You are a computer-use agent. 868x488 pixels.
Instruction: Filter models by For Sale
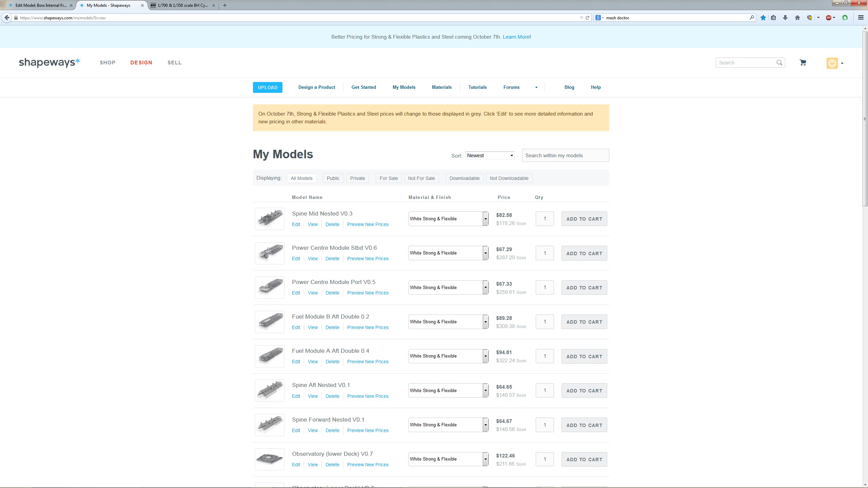(x=389, y=178)
